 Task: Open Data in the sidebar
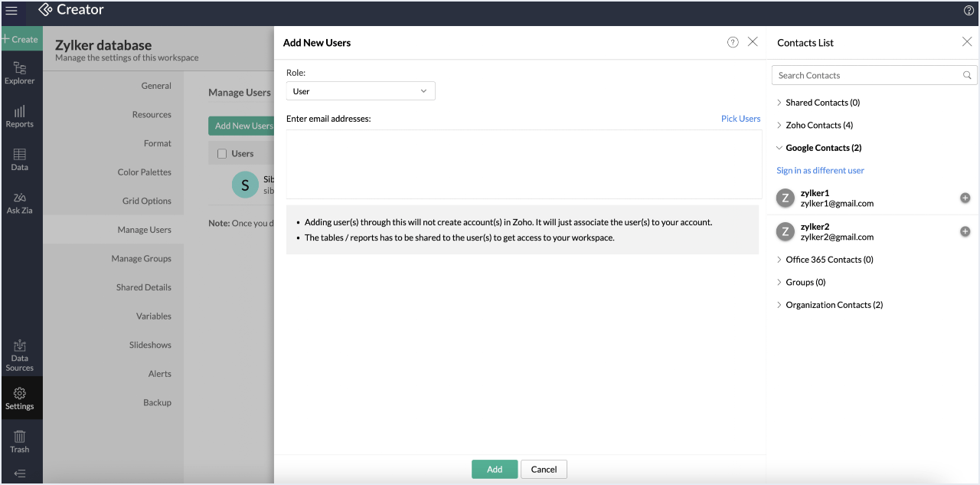[20, 159]
